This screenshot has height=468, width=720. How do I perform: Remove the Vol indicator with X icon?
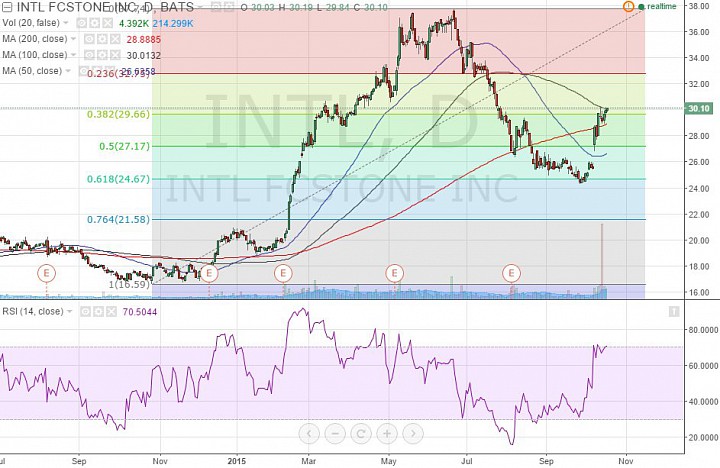tap(107, 23)
